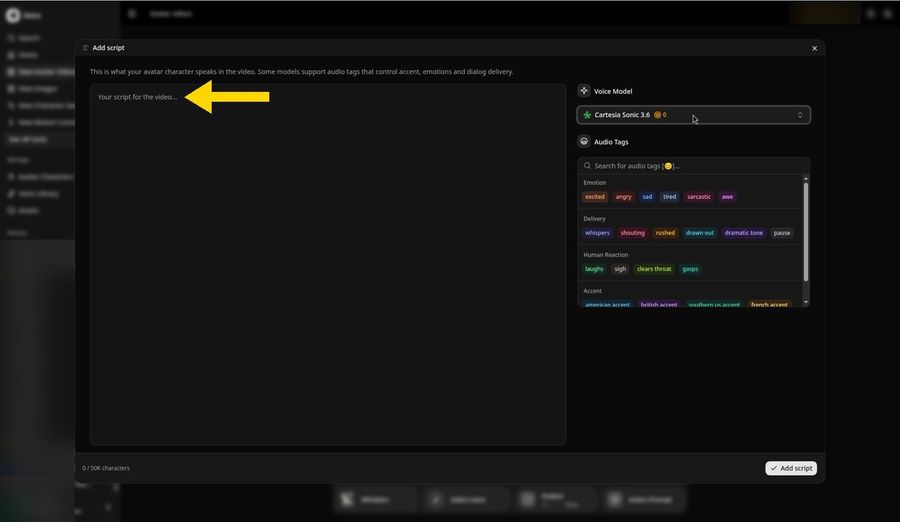This screenshot has width=900, height=522.
Task: Choose the british accent tag
Action: click(x=659, y=304)
